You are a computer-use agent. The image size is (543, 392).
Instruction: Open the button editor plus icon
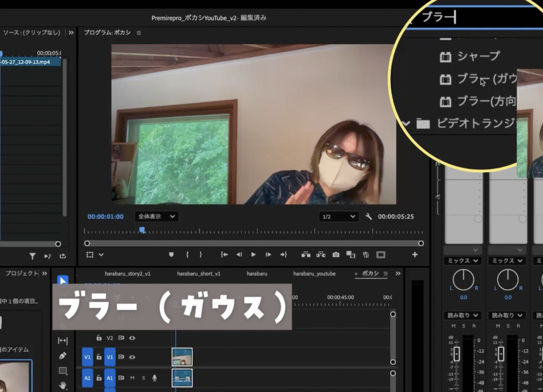415,255
